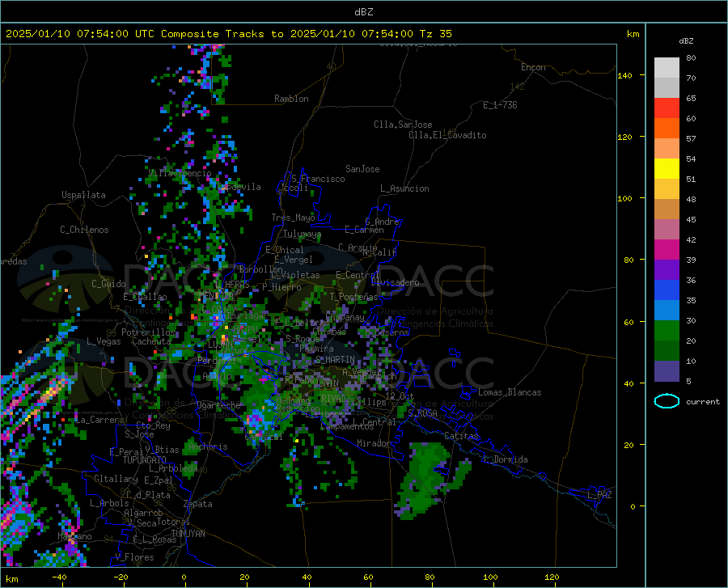
Task: Click the 'Zapata' map label
Action: point(198,504)
